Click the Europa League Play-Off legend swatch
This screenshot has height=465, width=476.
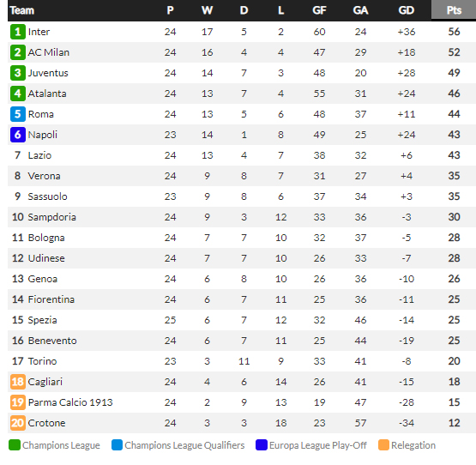(262, 445)
